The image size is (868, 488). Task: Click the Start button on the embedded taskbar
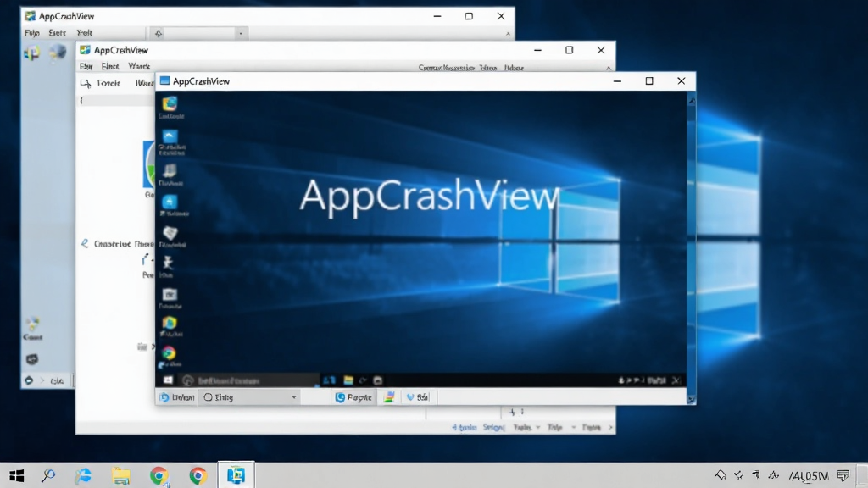pyautogui.click(x=168, y=380)
